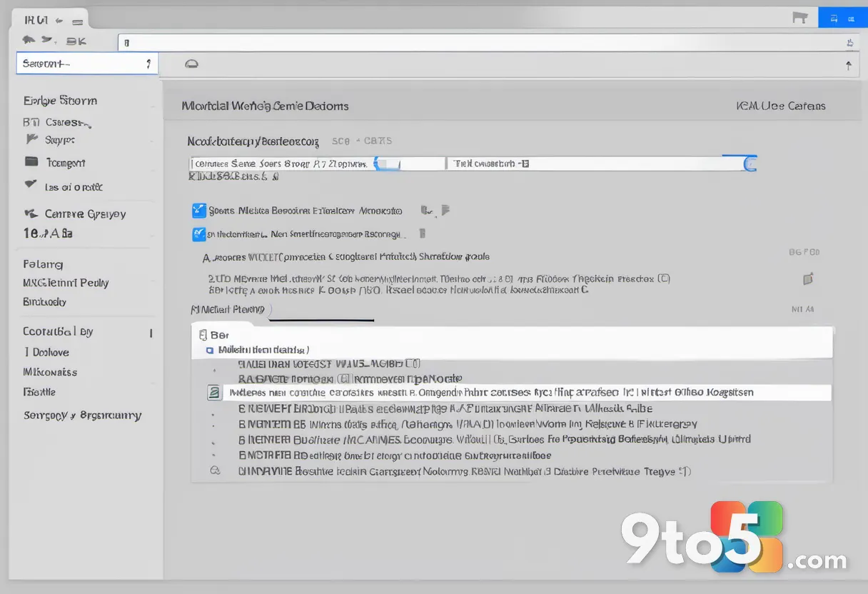Click the green list icon on the highlighted row
This screenshot has height=594, width=868.
[213, 393]
